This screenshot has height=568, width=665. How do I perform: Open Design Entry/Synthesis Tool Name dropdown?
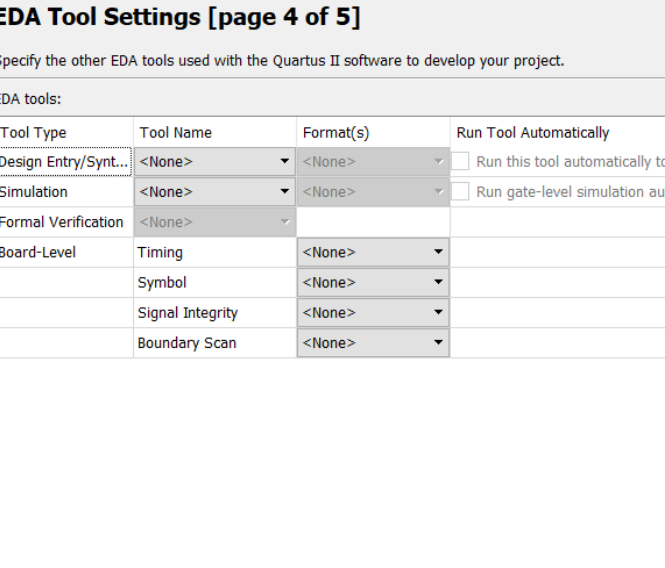click(215, 162)
